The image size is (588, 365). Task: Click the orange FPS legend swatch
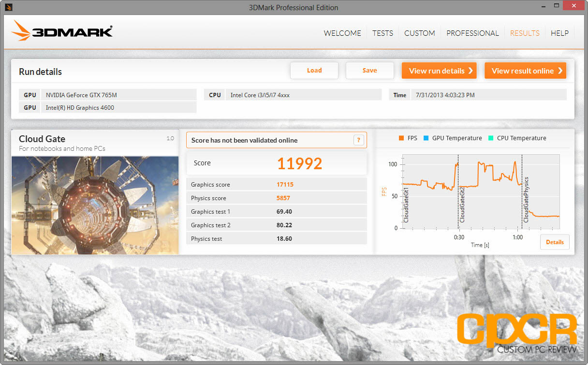click(x=401, y=138)
